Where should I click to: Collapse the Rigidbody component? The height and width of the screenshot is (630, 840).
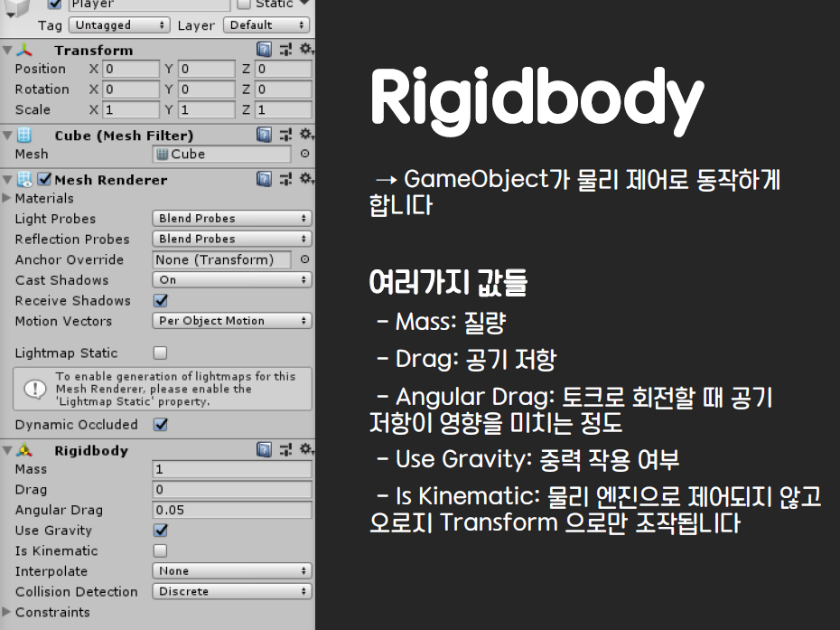tap(7, 450)
